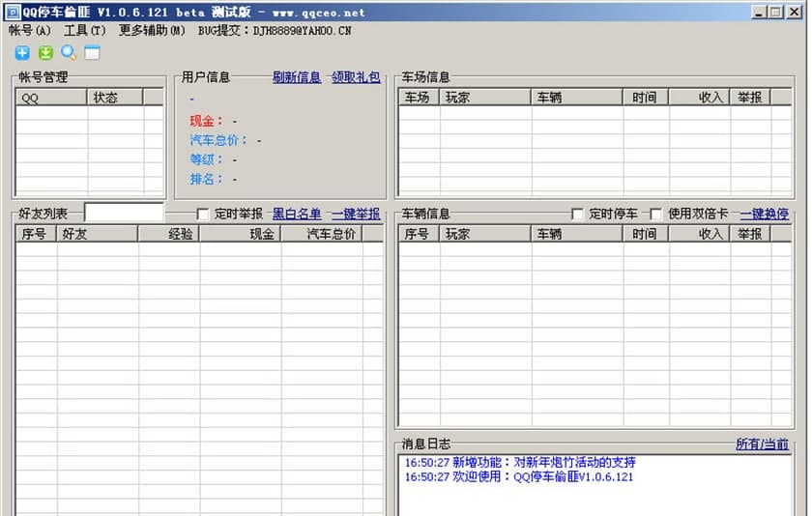Screen dimensions: 812x516
Task: Enable the 定时举报 checkbox
Action: click(203, 214)
